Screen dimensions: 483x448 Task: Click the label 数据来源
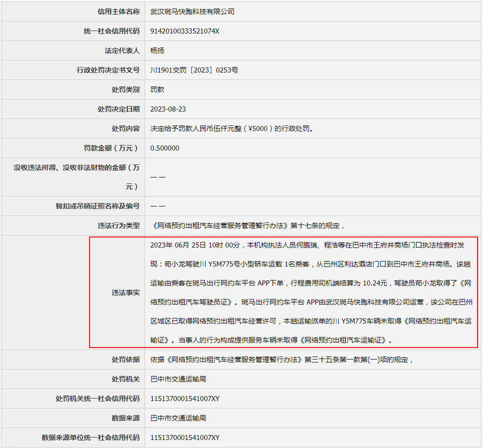tap(126, 418)
